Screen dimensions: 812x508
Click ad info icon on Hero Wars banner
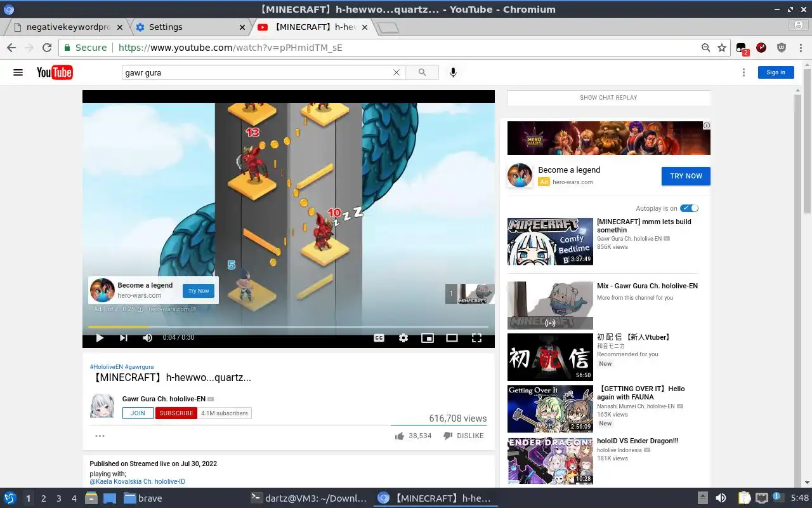[x=706, y=126]
